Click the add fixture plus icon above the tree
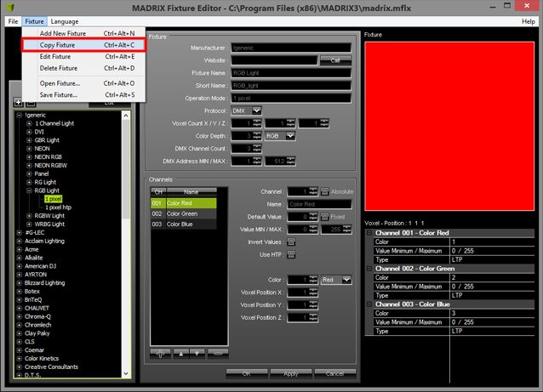543x392 pixels. coord(18,103)
